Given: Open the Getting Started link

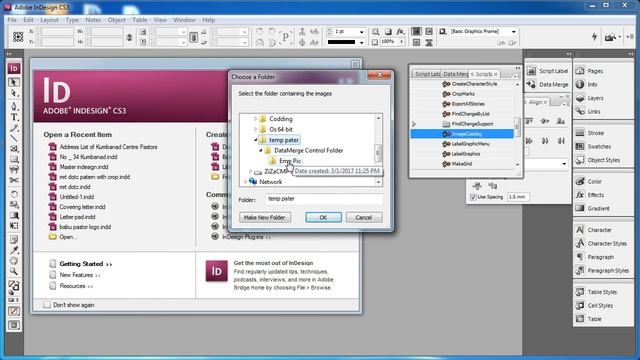Looking at the screenshot, I should point(86,264).
